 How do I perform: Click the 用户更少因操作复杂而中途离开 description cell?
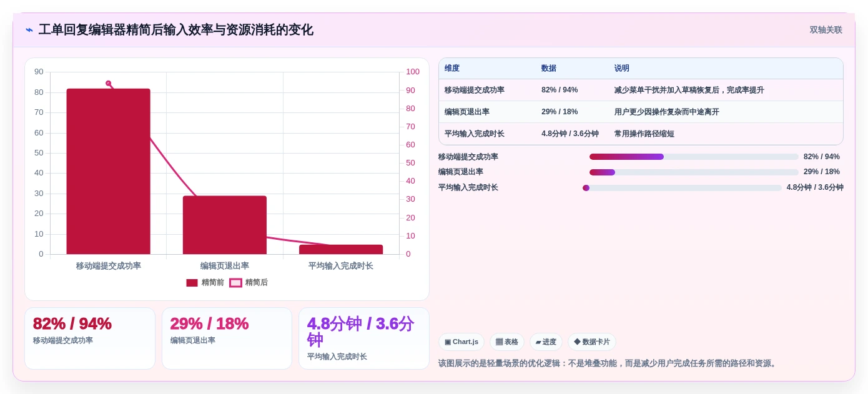point(667,112)
